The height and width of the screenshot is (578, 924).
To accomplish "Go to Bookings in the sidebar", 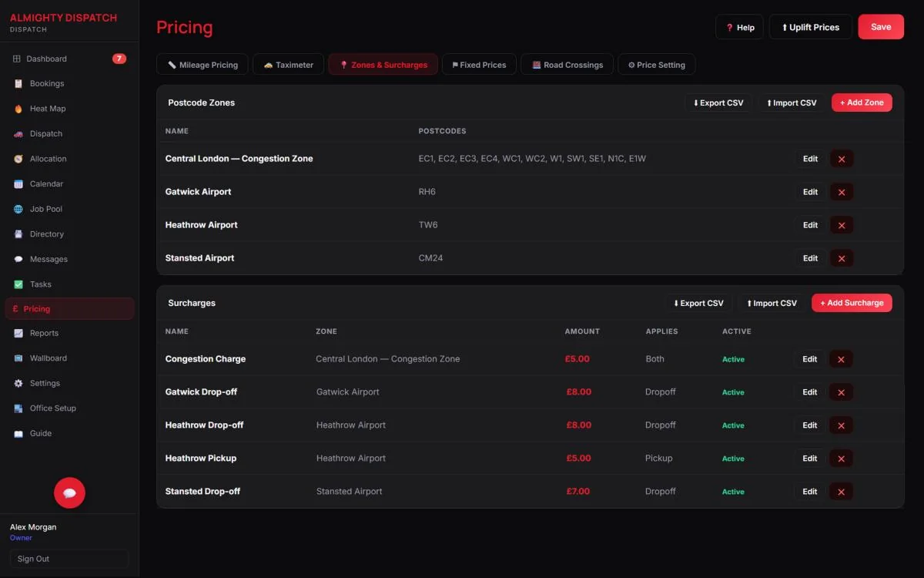I will (69, 84).
